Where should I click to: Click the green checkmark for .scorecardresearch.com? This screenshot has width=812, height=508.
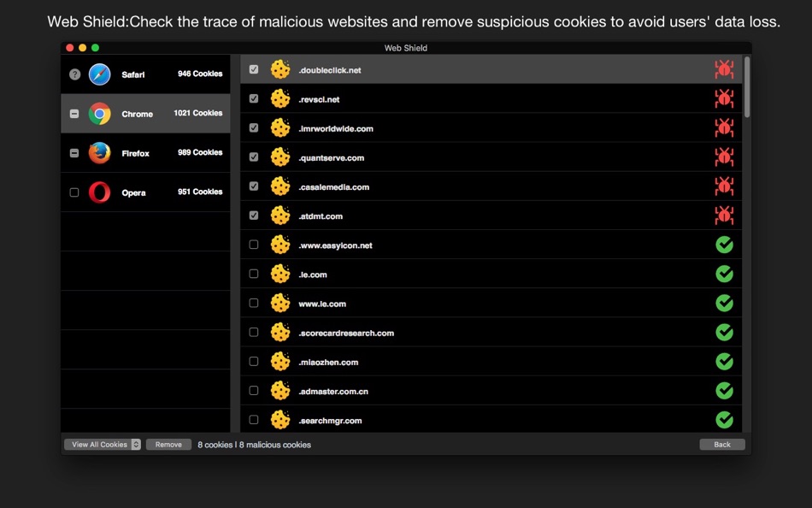[x=725, y=333]
